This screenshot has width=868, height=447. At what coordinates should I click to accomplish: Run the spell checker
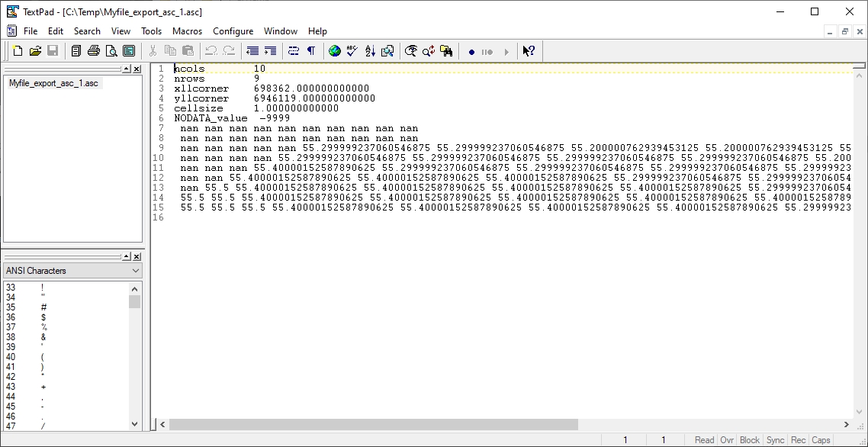pos(351,50)
